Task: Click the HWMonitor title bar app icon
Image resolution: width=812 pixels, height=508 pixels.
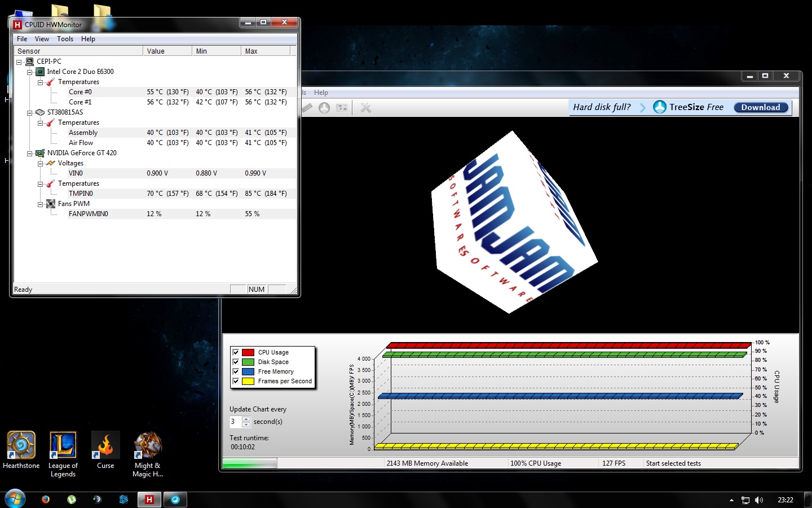Action: coord(17,24)
